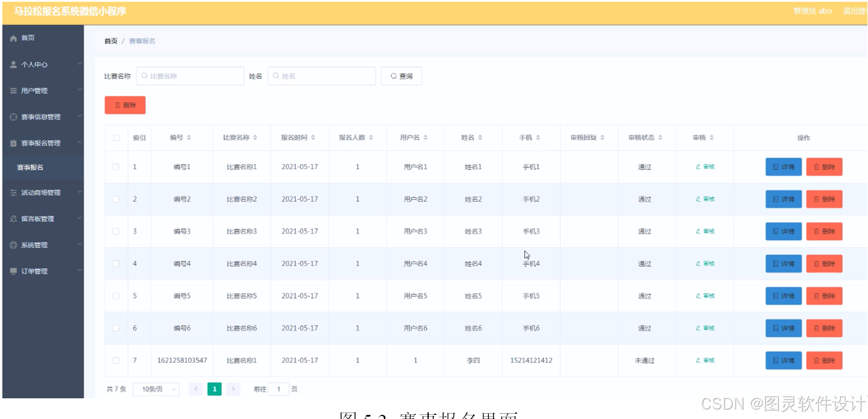
Task: Sort by 比赛名称 column arrows
Action: pyautogui.click(x=255, y=138)
